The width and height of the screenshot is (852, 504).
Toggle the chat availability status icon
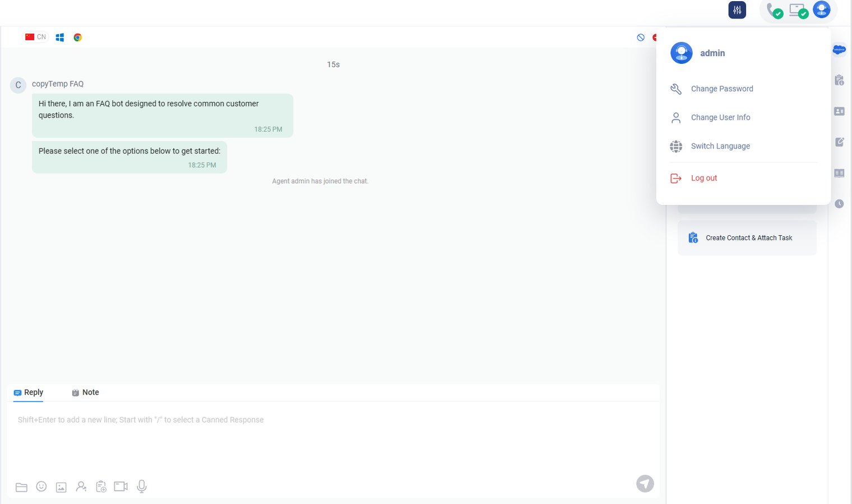pyautogui.click(x=798, y=11)
